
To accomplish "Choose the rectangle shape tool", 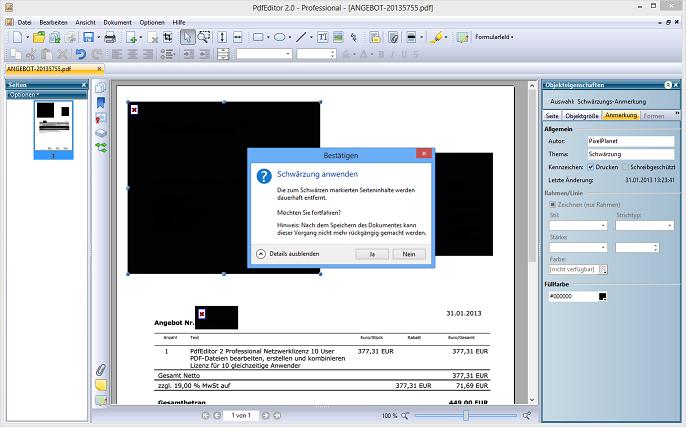I will coord(258,38).
